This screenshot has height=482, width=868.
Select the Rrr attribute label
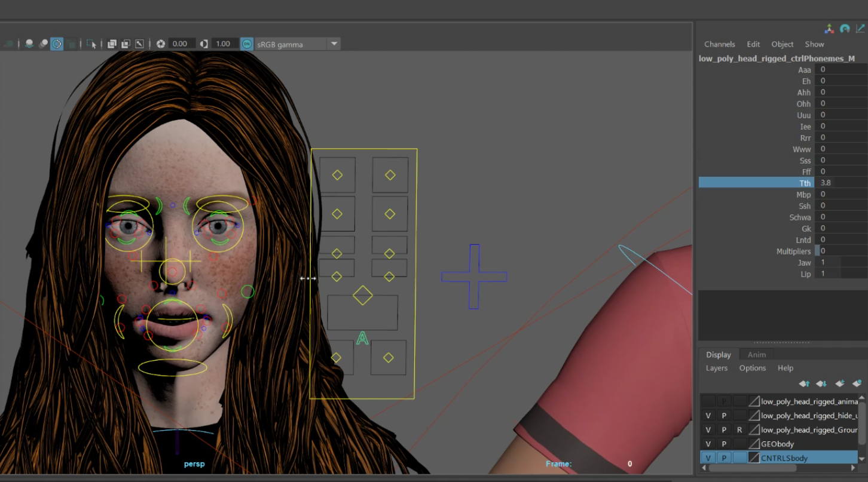(805, 137)
